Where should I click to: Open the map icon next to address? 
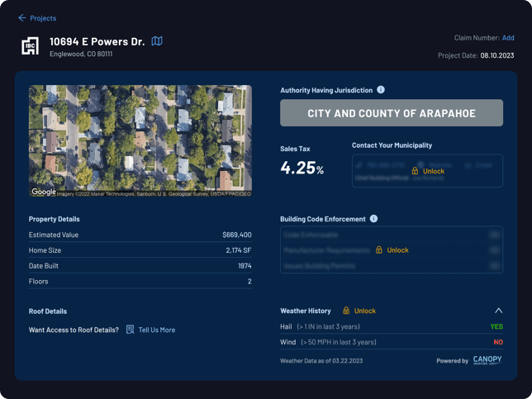pyautogui.click(x=157, y=41)
